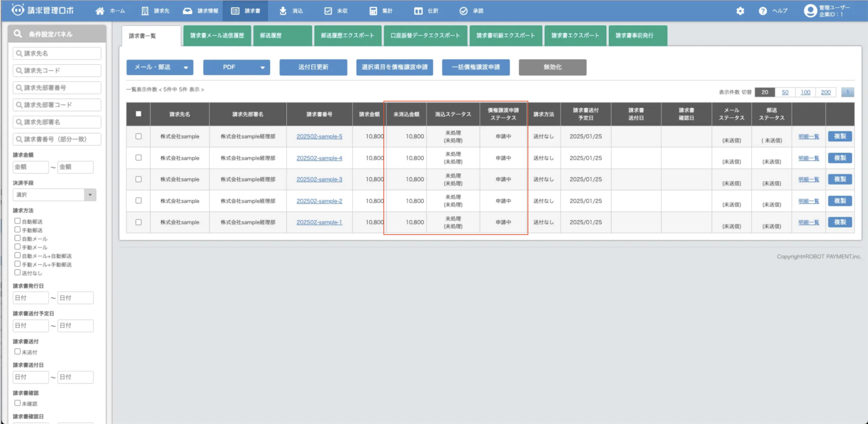Screen dimensions: 868x424
Task: Switch to the 郵送履歴 tab
Action: [282, 36]
